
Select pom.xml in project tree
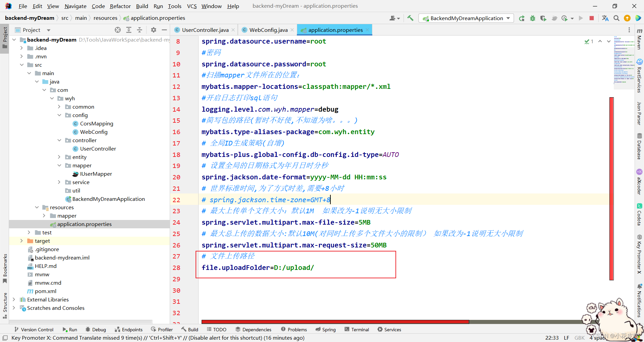point(46,291)
